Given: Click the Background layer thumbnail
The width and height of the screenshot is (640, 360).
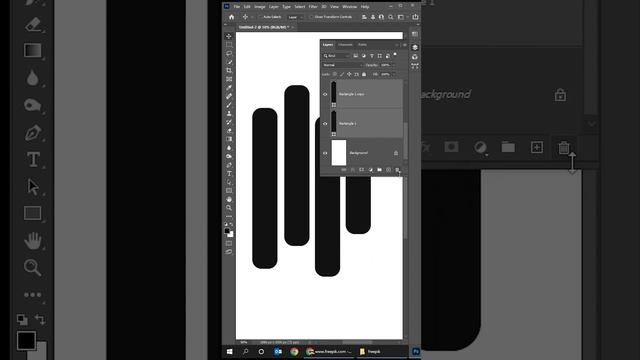Looking at the screenshot, I should [x=339, y=153].
